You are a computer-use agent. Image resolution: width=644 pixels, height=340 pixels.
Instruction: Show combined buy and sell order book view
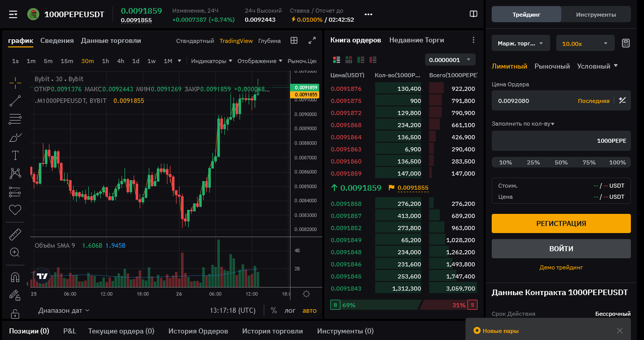[337, 60]
